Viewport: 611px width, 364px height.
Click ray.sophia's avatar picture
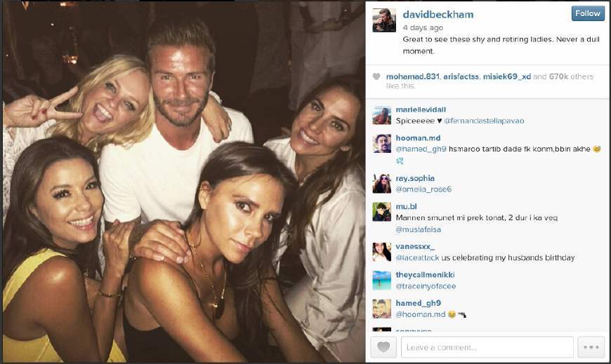pyautogui.click(x=382, y=184)
